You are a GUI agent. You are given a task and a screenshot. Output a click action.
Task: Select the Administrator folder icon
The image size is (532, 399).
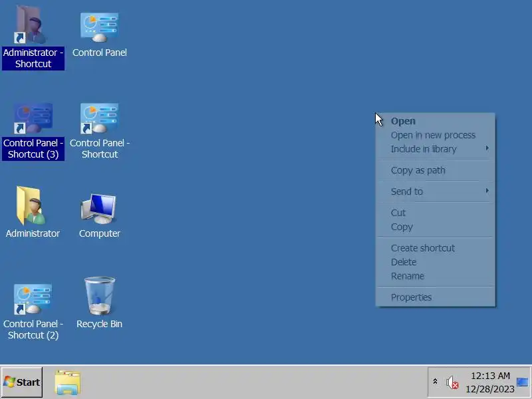click(33, 211)
